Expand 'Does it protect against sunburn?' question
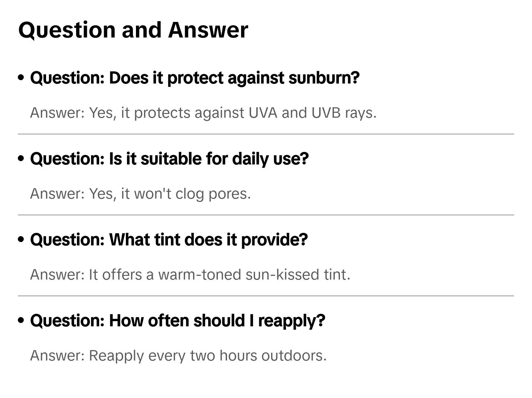This screenshot has width=532, height=398. (195, 78)
